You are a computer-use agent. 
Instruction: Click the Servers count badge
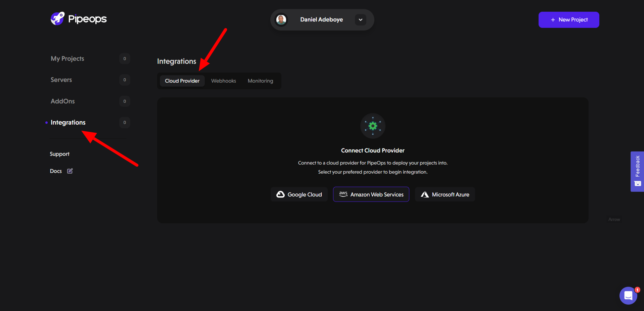(x=125, y=80)
